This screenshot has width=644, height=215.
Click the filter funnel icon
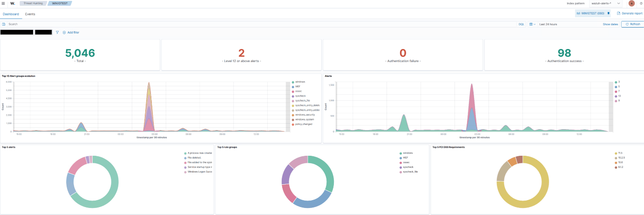point(57,32)
